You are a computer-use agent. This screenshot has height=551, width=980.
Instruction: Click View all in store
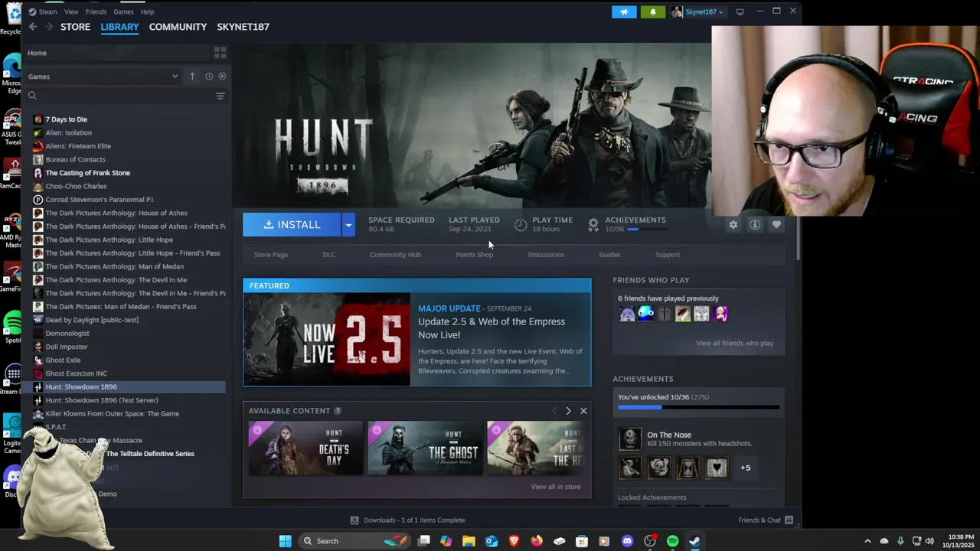556,487
